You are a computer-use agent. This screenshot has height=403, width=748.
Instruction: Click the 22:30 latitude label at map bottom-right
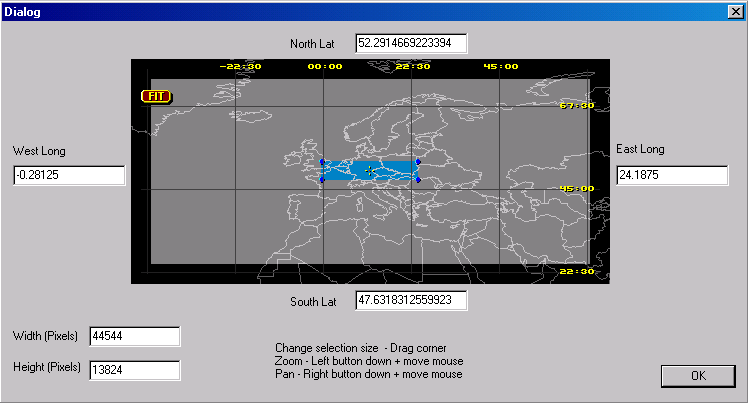coord(577,271)
